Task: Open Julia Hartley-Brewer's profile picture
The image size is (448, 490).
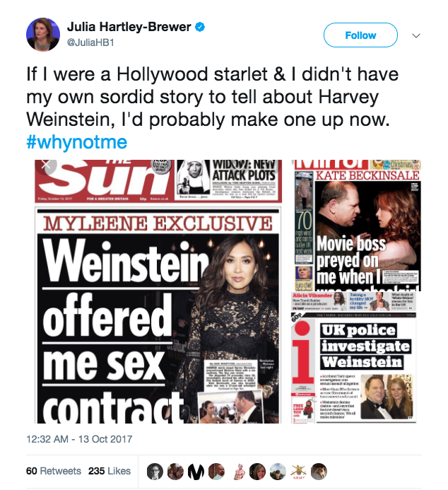Action: pos(43,35)
